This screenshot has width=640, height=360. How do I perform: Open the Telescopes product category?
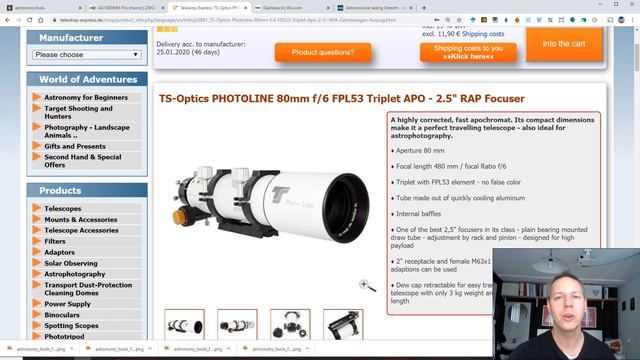coord(62,209)
